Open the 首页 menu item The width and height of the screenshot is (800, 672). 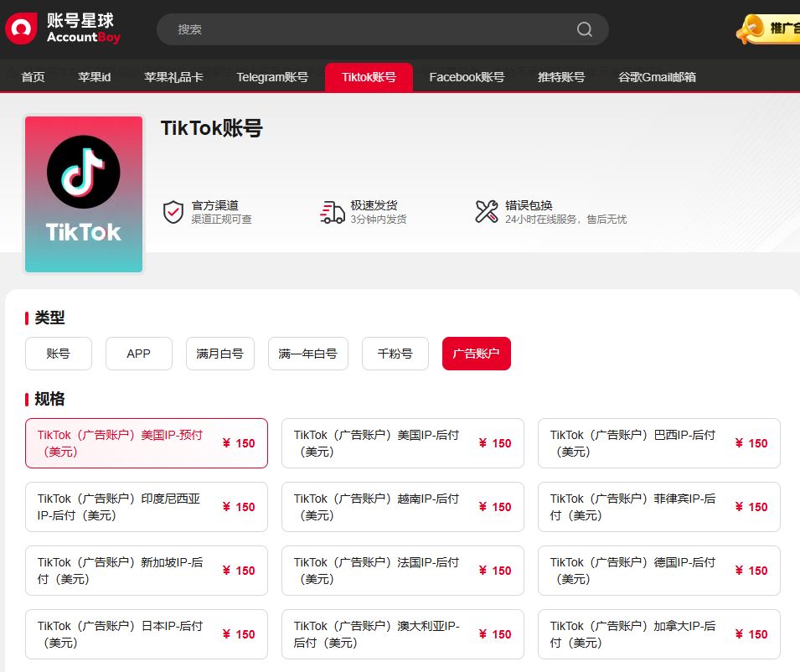(32, 76)
